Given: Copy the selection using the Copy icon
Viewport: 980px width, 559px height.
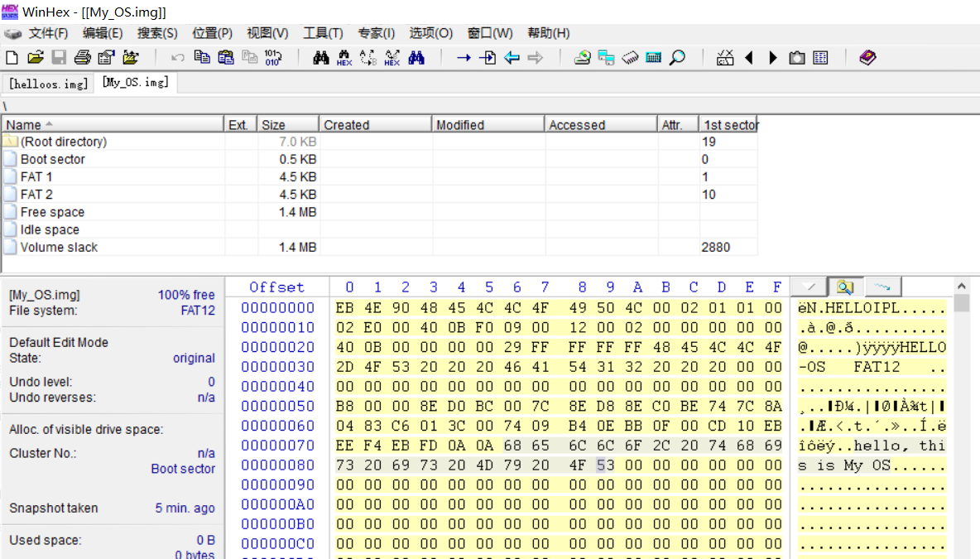Looking at the screenshot, I should pos(204,57).
